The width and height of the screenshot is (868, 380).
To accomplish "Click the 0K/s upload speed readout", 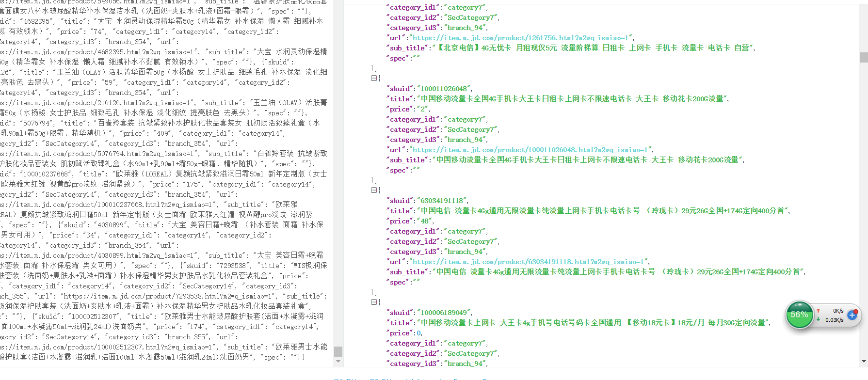I will click(838, 311).
